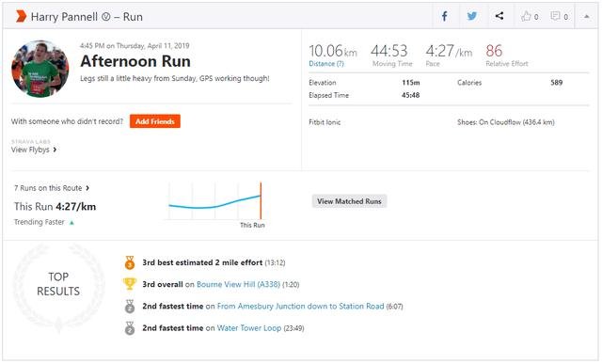Viewport: 602px width, 364px height.
Task: Open From Amesbury Junction down to Station Road
Action: [300, 306]
